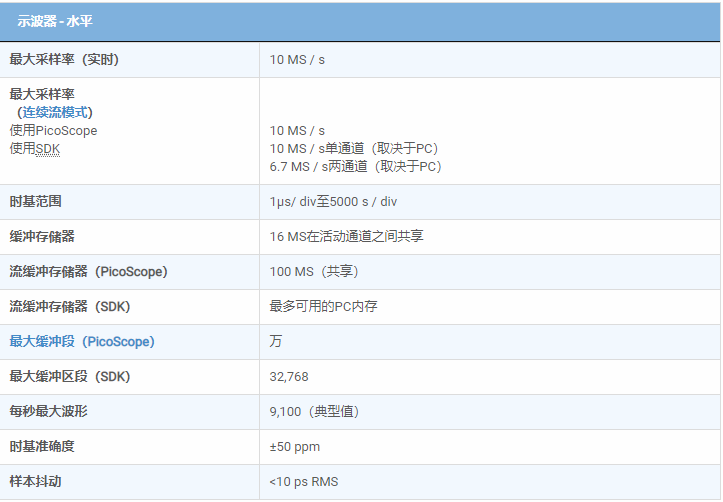Select the 流缓冲存储器（PicoScope）label

(88, 272)
